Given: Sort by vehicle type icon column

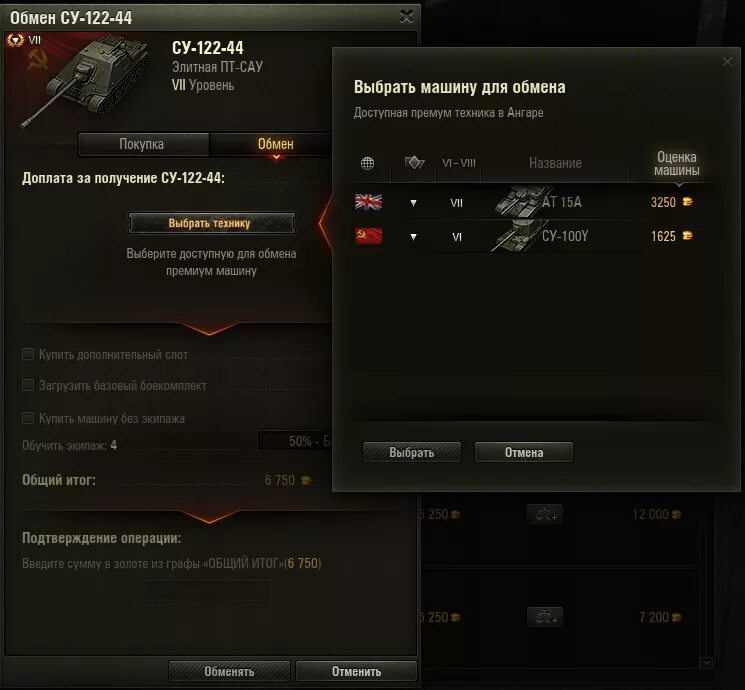Looking at the screenshot, I should pos(414,163).
